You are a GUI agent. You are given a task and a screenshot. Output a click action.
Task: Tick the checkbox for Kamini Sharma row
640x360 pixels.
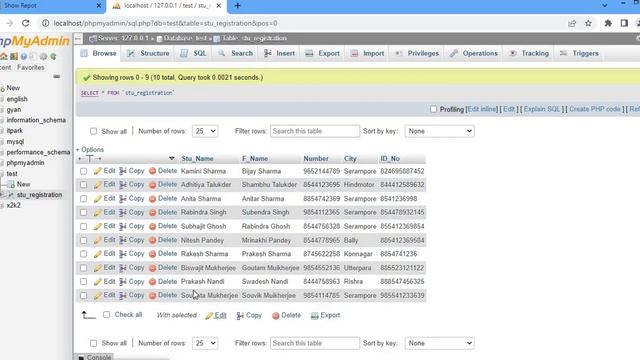click(x=83, y=171)
